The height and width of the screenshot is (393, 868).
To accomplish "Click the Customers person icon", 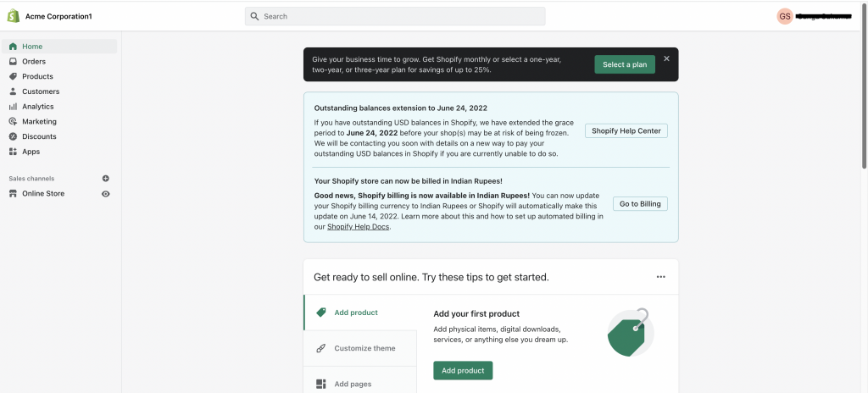I will (13, 91).
